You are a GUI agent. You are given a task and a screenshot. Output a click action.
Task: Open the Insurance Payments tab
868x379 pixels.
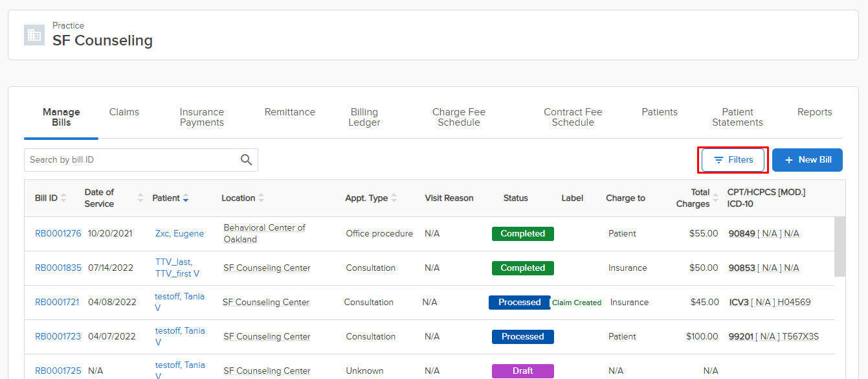tap(202, 117)
